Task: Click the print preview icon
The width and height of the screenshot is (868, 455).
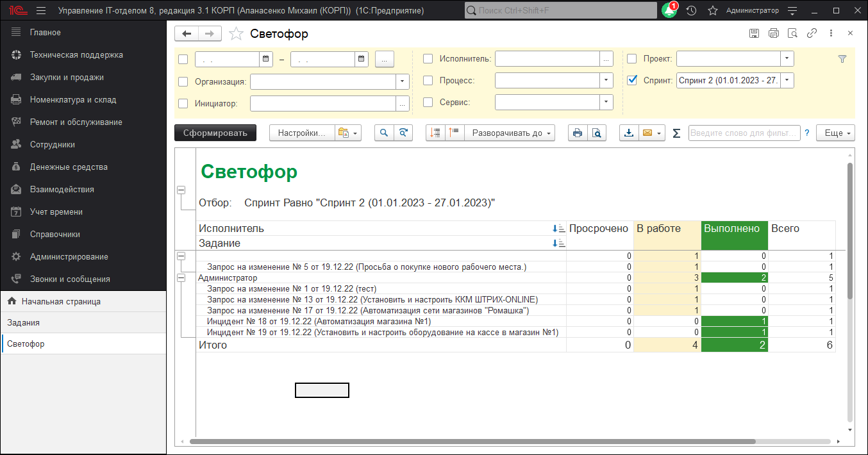Action: click(596, 133)
